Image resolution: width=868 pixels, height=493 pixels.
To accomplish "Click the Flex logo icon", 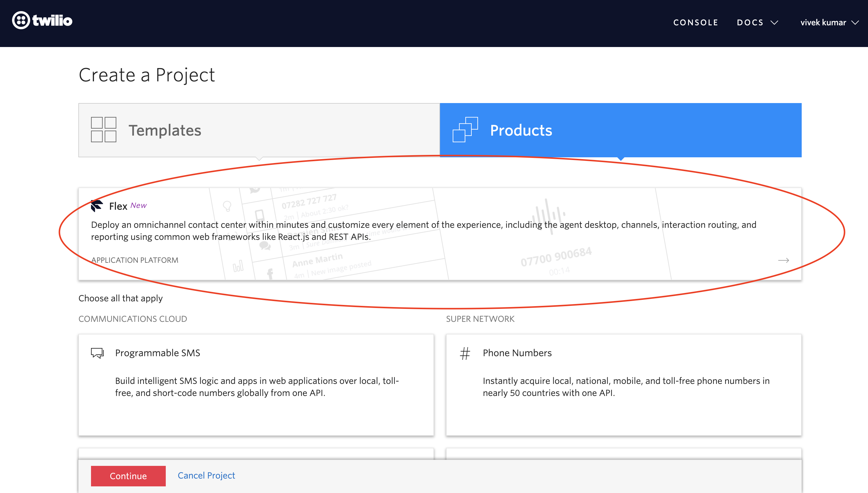I will pos(97,206).
